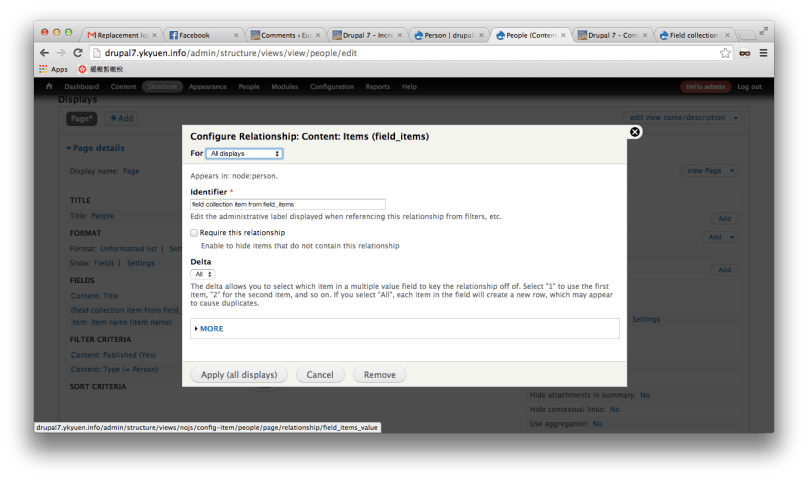Open the Configuration admin menu item
The width and height of the screenshot is (808, 480).
[x=331, y=87]
